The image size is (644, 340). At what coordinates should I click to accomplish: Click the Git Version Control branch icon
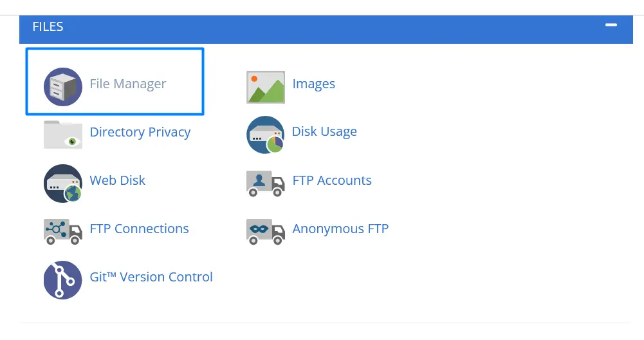click(x=63, y=279)
